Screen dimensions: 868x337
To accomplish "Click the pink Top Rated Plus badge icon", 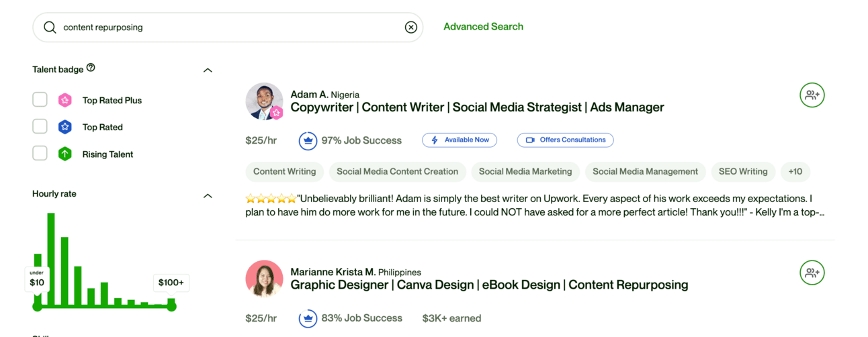I will (x=64, y=100).
